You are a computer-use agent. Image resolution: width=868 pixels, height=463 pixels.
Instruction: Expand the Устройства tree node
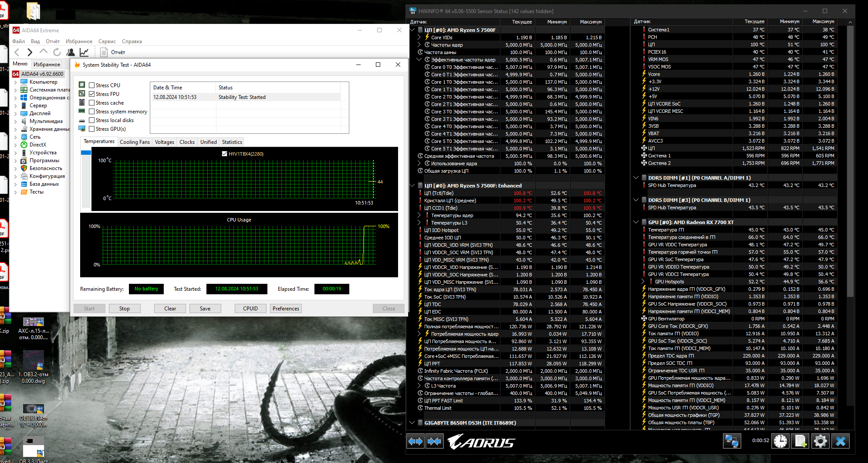pyautogui.click(x=16, y=153)
